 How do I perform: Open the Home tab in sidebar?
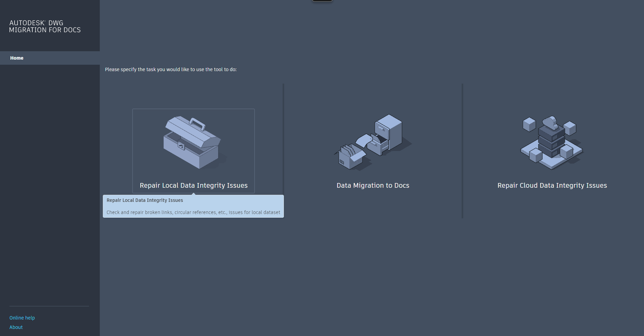click(x=50, y=58)
